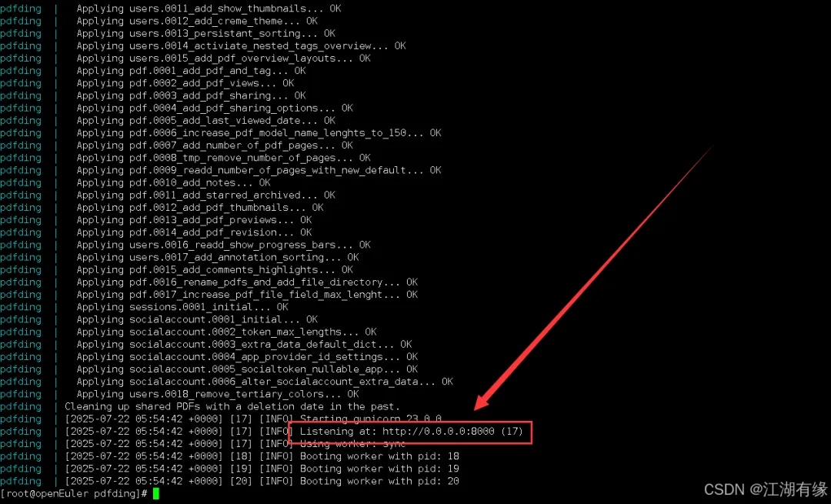Click users.0011_add_show_thumbnails line at top

(x=209, y=8)
